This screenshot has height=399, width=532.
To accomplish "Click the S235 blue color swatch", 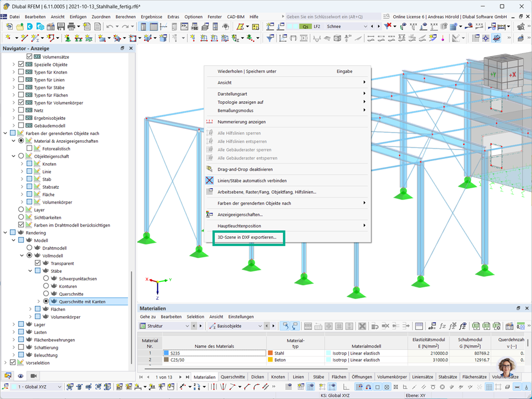I will pyautogui.click(x=166, y=353).
